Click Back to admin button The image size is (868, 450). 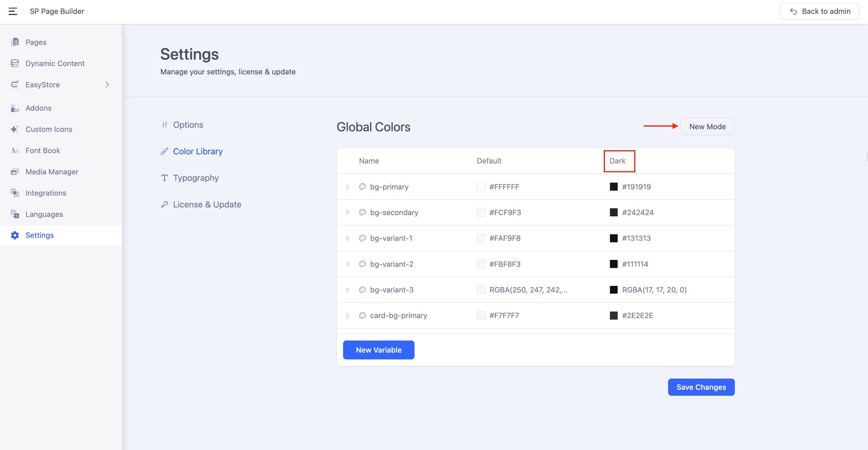[x=820, y=12]
